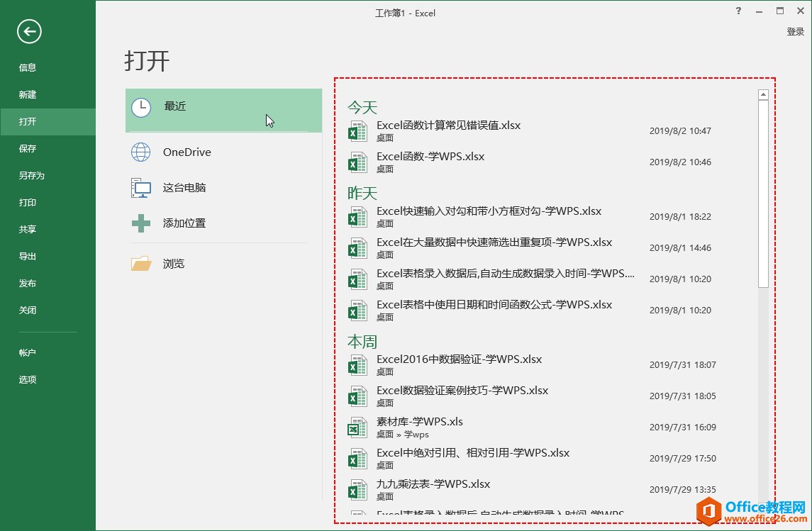The image size is (812, 531).
Task: Click the file icon for Excel数据验证案例技巧
Action: 357,396
